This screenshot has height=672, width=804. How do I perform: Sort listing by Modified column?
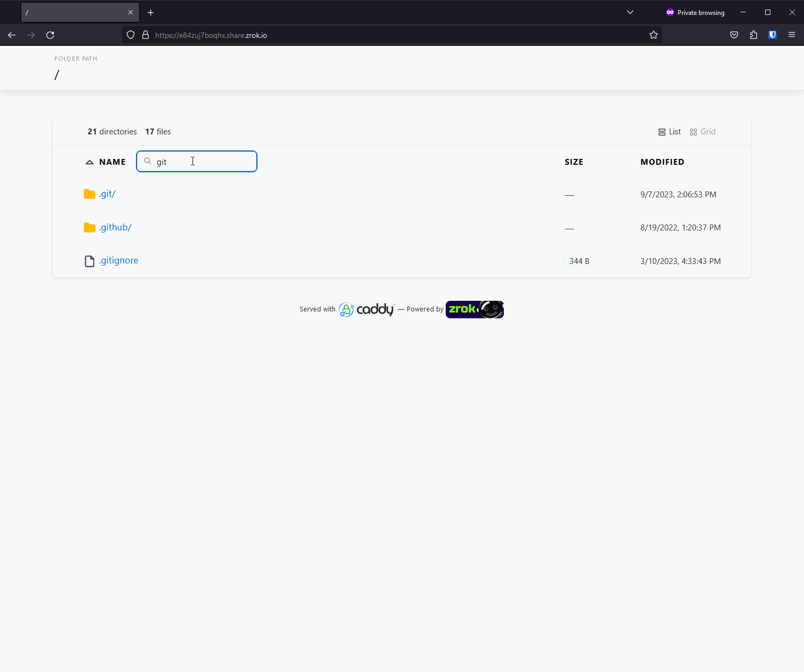pos(662,162)
